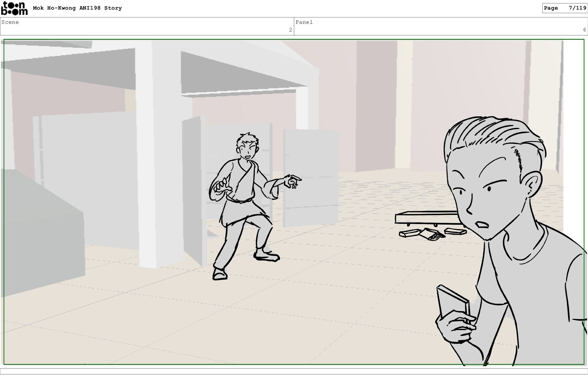
Task: Click the Scene header label
Action: (x=10, y=22)
